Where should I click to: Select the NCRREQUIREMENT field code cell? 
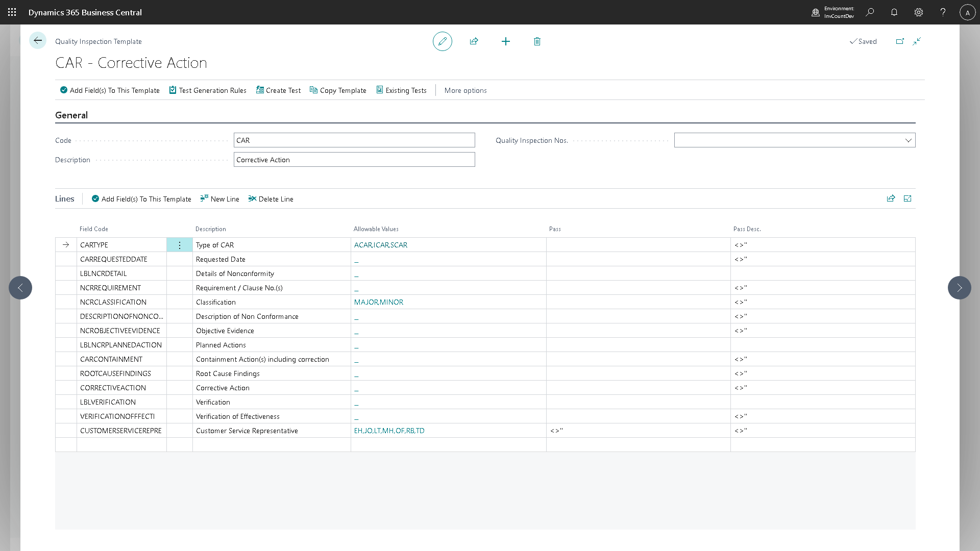[121, 288]
